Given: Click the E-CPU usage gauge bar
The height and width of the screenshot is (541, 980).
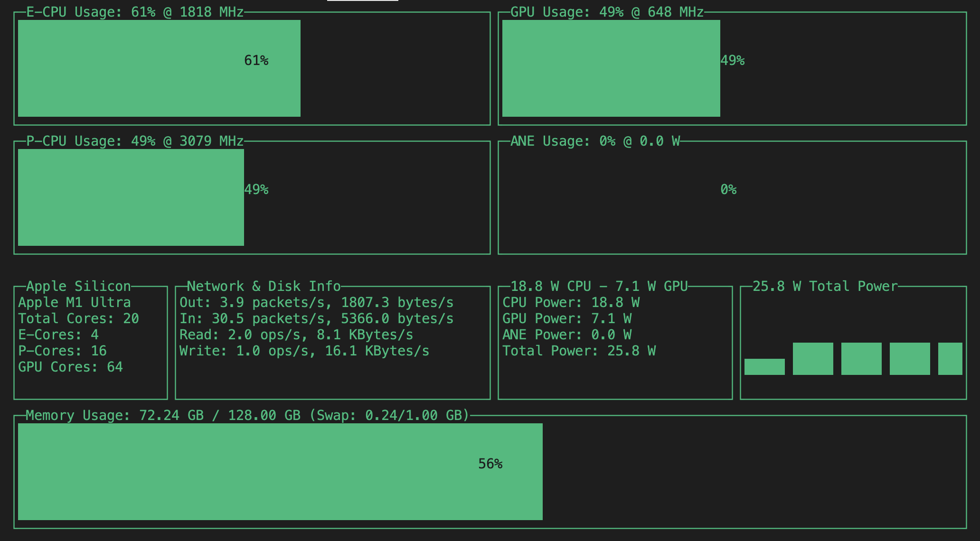Looking at the screenshot, I should coord(159,68).
